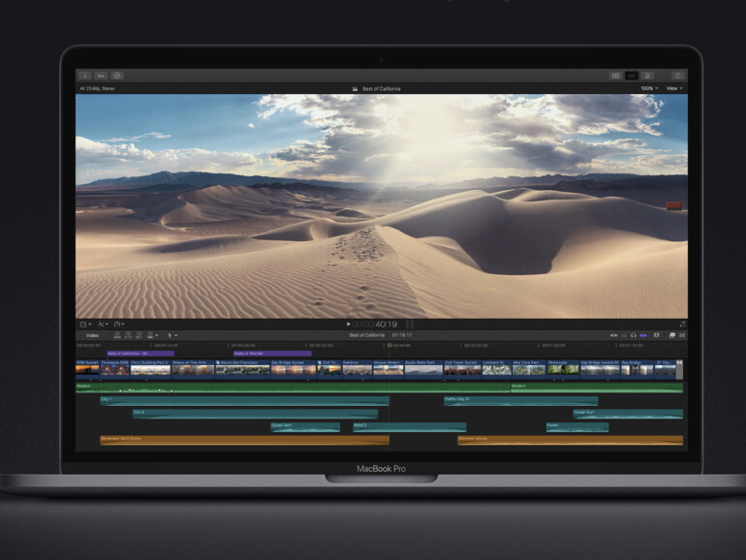Image resolution: width=746 pixels, height=560 pixels.
Task: Click the red marker at viewer right edge
Action: pos(674,206)
